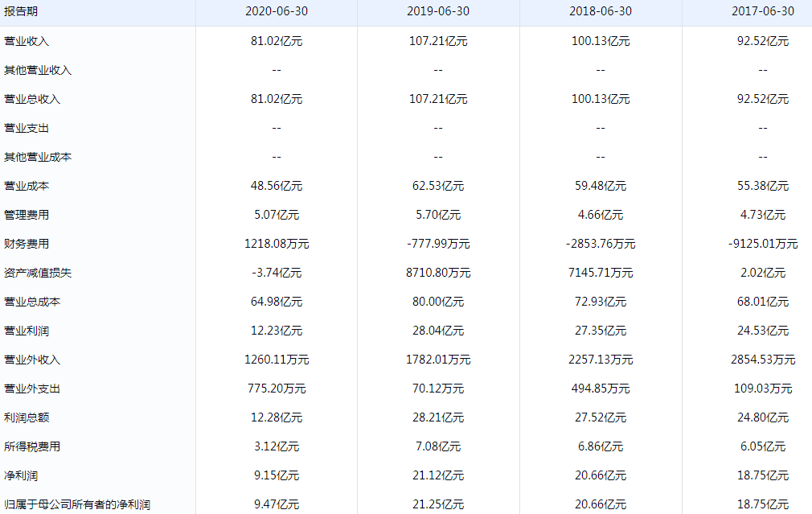Select the 2.02亿元 cell

(763, 273)
